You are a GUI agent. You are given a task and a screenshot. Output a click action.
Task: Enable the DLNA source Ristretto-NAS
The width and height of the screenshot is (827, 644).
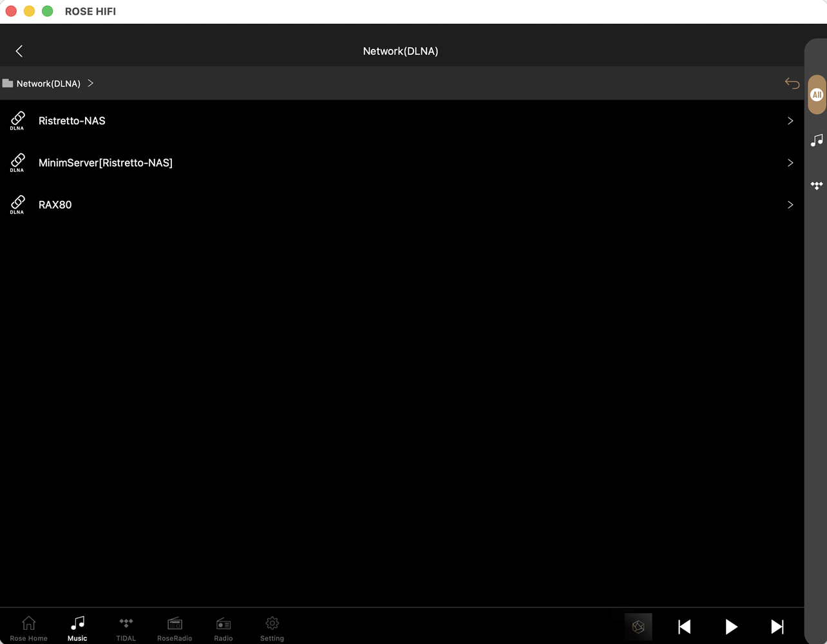(71, 120)
